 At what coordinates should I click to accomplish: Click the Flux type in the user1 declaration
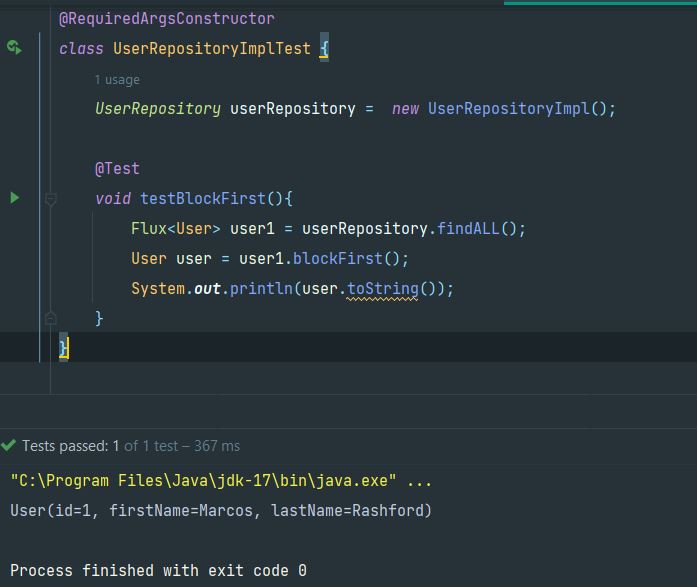tap(148, 228)
